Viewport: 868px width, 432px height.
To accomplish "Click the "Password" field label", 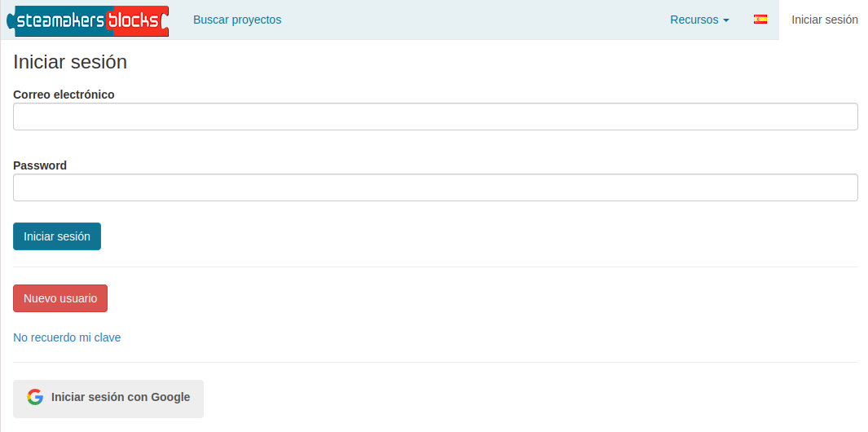I will (x=40, y=165).
